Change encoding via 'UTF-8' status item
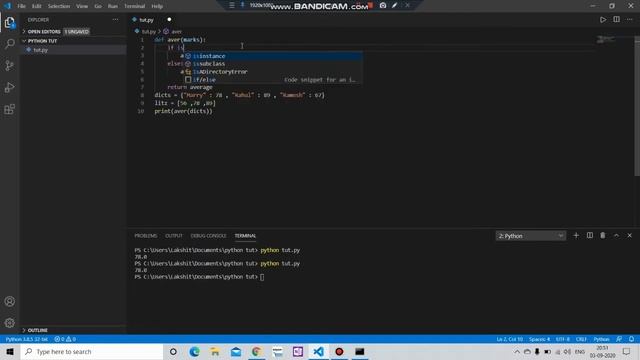This screenshot has height=360, width=640. pos(563,339)
